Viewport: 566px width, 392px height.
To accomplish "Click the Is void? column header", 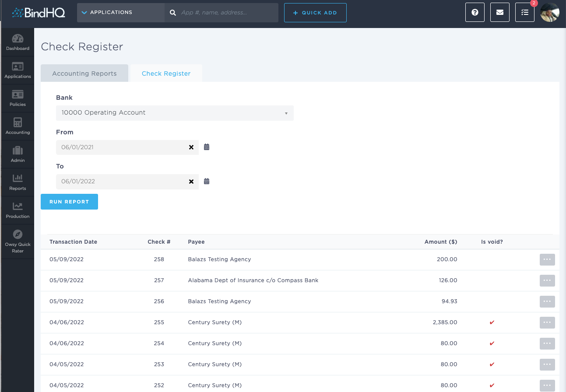I will [492, 242].
